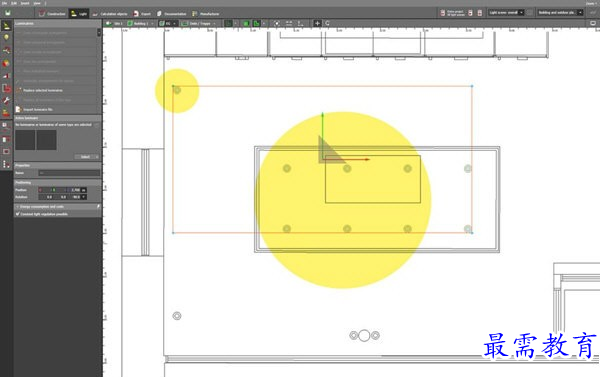Click the zoom to extents icon

[277, 24]
